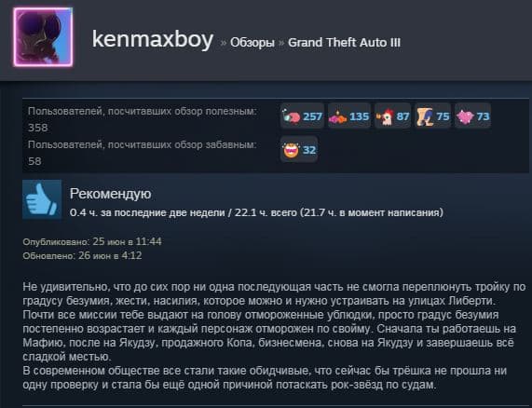The width and height of the screenshot is (532, 408).
Task: Click the award icon with count 135
Action: [x=349, y=116]
